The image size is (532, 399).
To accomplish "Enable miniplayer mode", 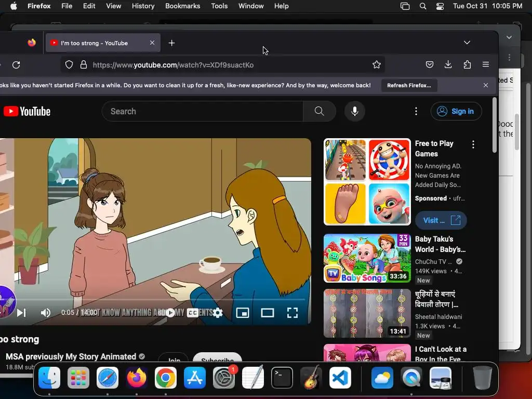I will click(243, 312).
